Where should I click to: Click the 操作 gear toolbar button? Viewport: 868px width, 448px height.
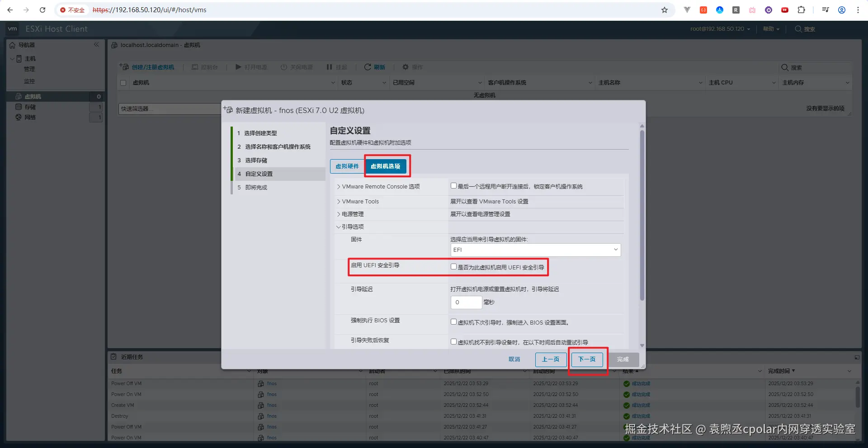pyautogui.click(x=413, y=67)
